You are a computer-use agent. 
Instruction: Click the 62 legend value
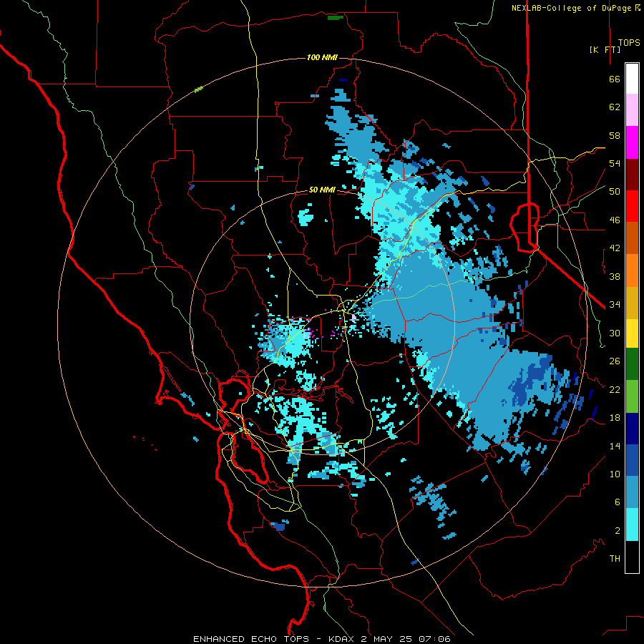click(615, 107)
